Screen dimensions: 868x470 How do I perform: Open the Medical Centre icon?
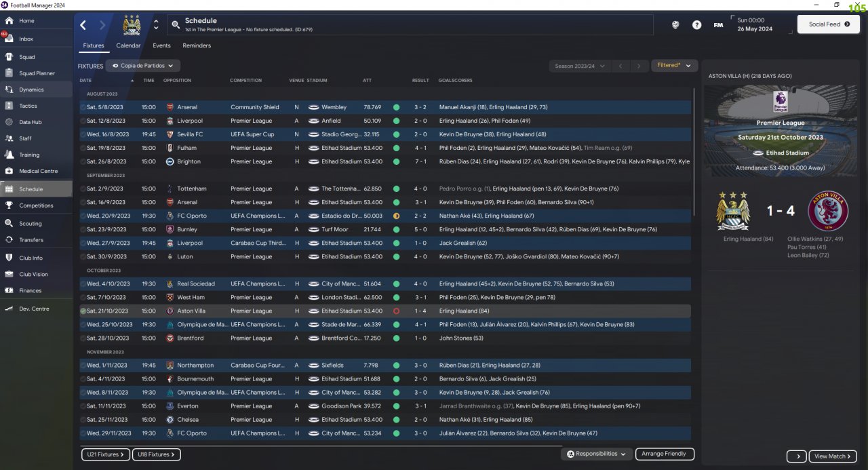point(9,171)
